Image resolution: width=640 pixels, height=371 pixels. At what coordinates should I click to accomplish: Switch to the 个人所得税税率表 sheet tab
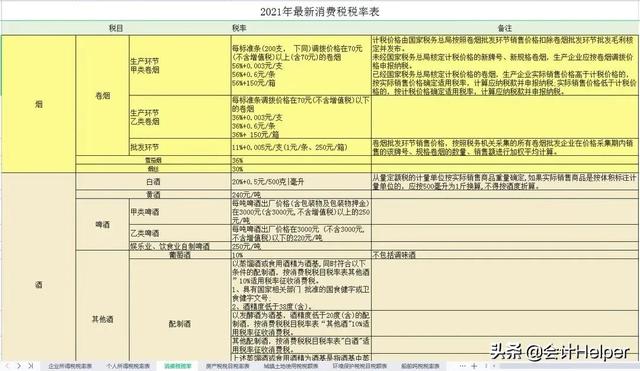(x=128, y=366)
